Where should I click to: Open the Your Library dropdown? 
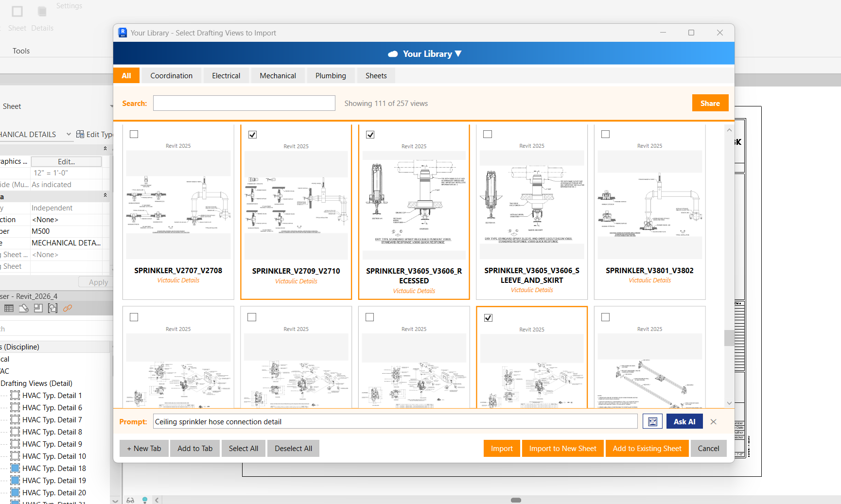[458, 54]
